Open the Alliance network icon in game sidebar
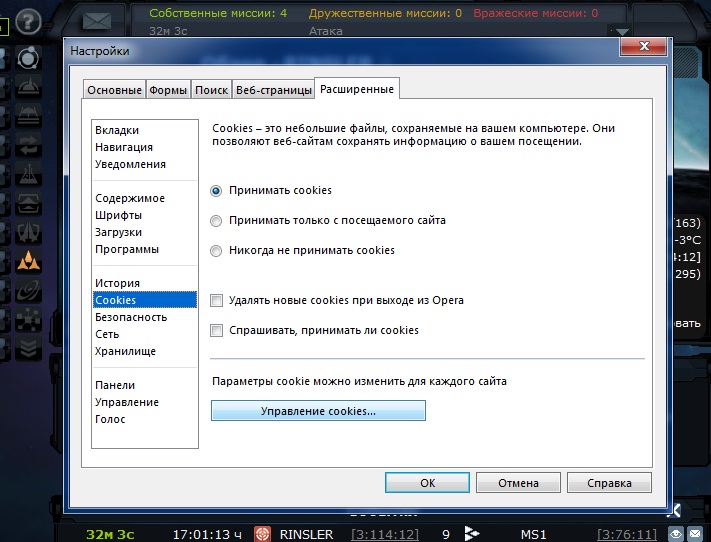711x542 pixels. pyautogui.click(x=28, y=318)
